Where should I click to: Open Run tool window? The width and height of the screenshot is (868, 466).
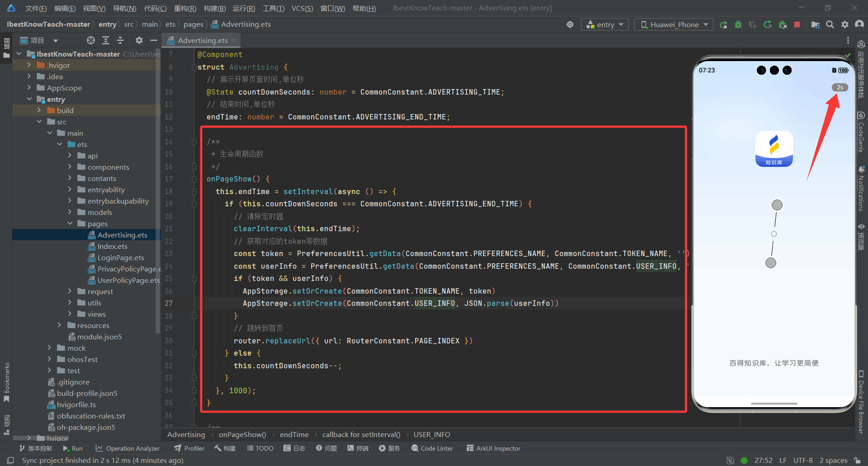(x=72, y=448)
